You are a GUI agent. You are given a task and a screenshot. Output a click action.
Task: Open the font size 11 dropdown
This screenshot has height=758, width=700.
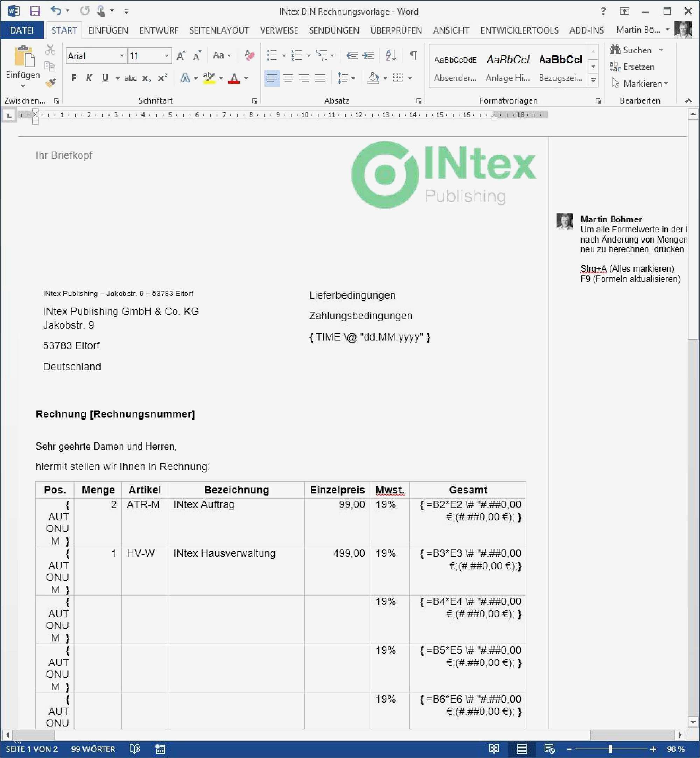[166, 56]
